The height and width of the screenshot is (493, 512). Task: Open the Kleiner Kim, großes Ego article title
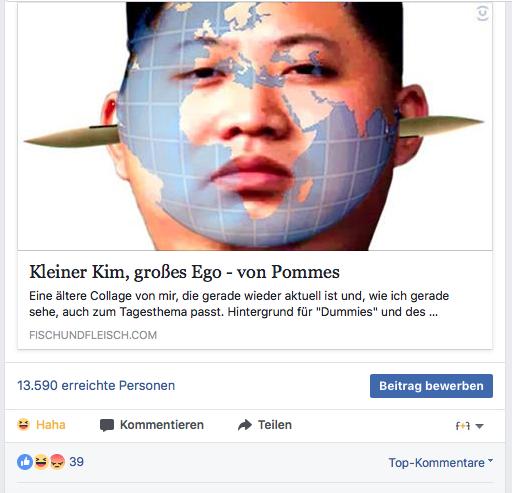[184, 272]
